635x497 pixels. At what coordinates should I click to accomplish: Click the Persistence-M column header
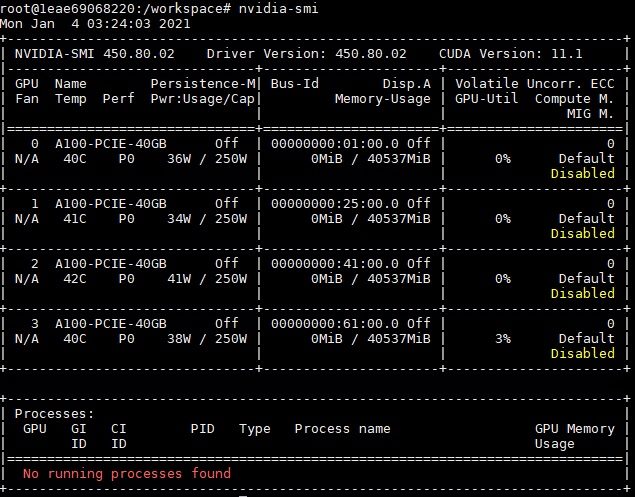point(203,84)
